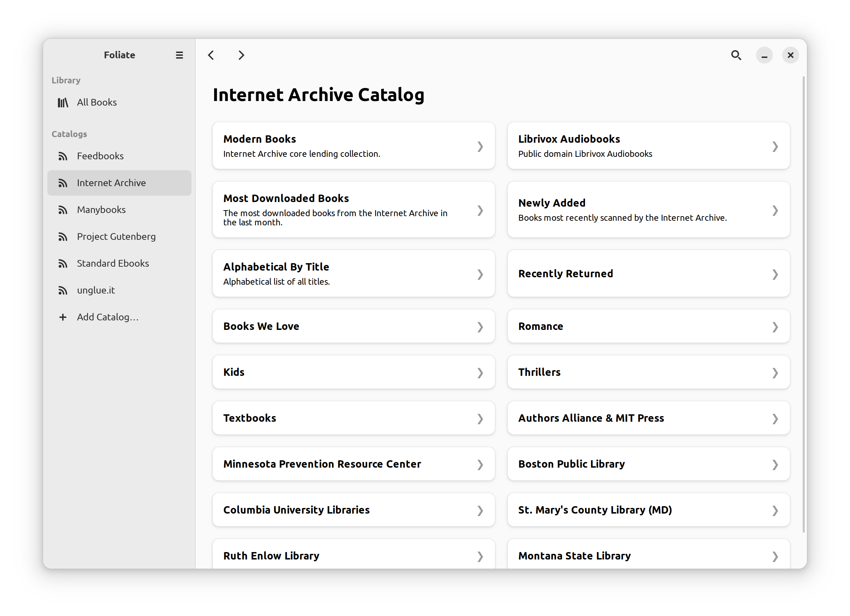Expand the Modern Books collection

(x=353, y=146)
